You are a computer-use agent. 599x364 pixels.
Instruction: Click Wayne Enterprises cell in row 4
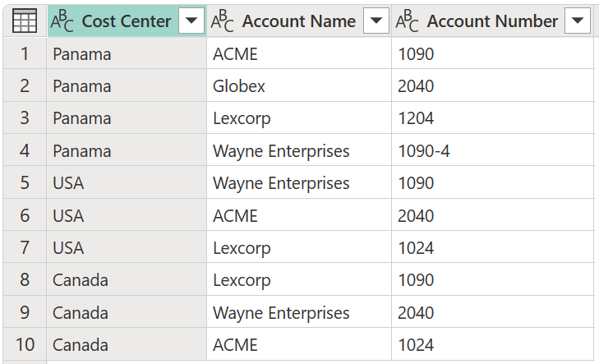point(299,150)
